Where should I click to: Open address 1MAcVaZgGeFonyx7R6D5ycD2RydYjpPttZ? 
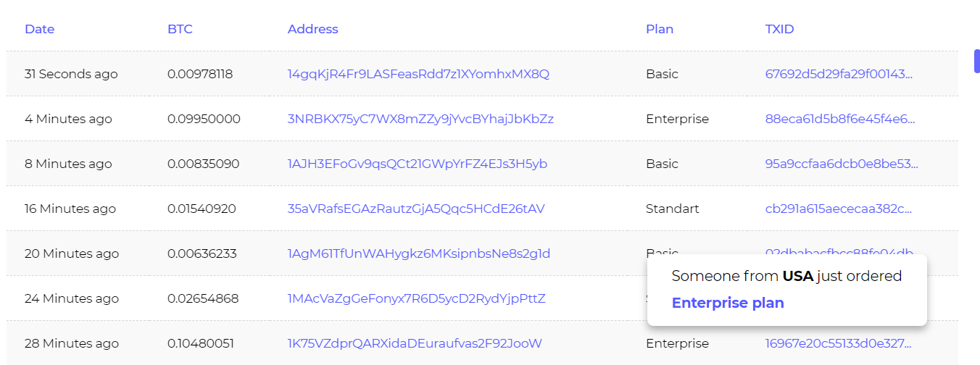417,298
